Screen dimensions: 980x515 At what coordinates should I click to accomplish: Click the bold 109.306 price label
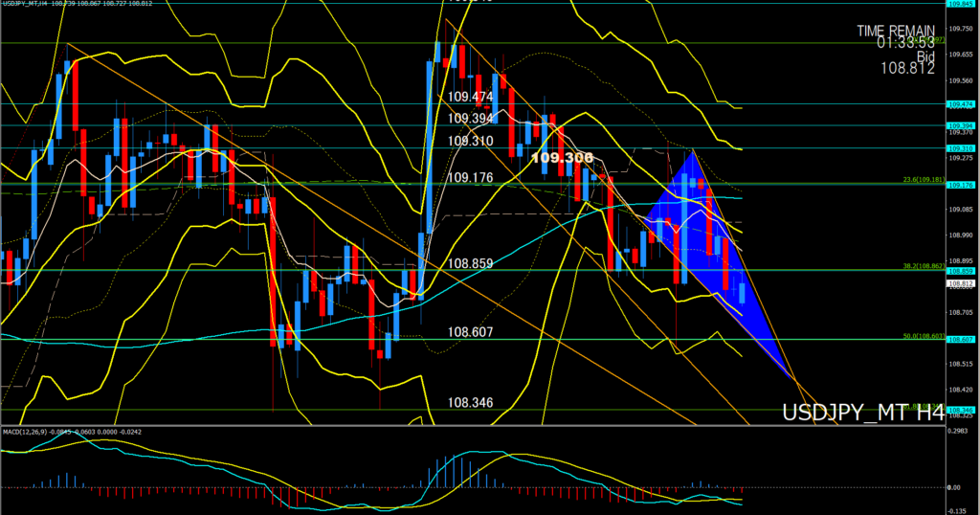coord(562,158)
